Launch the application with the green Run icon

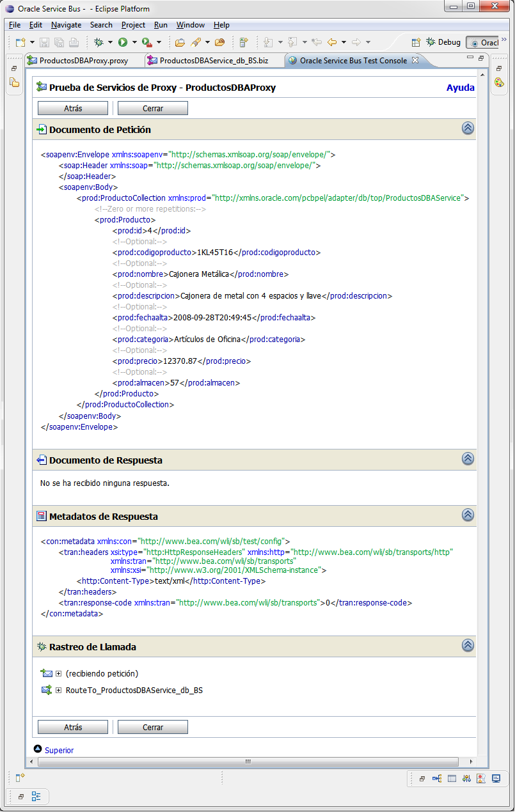click(x=123, y=42)
